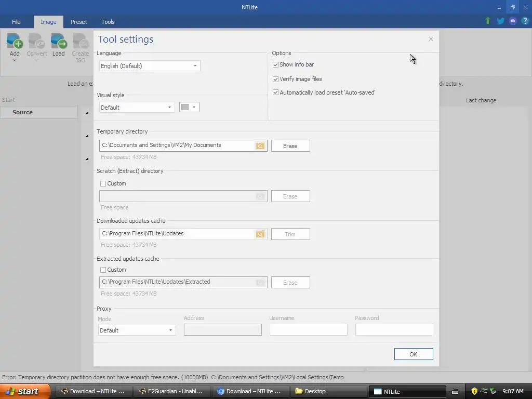Click the temporary directory error status message
The height and width of the screenshot is (399, 532).
click(x=172, y=377)
